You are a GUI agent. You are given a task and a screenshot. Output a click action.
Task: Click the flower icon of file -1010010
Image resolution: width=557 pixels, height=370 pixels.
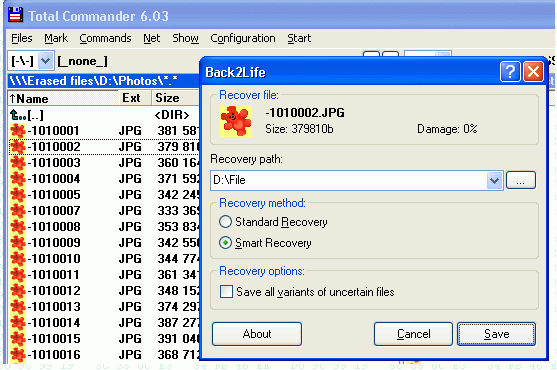click(17, 259)
